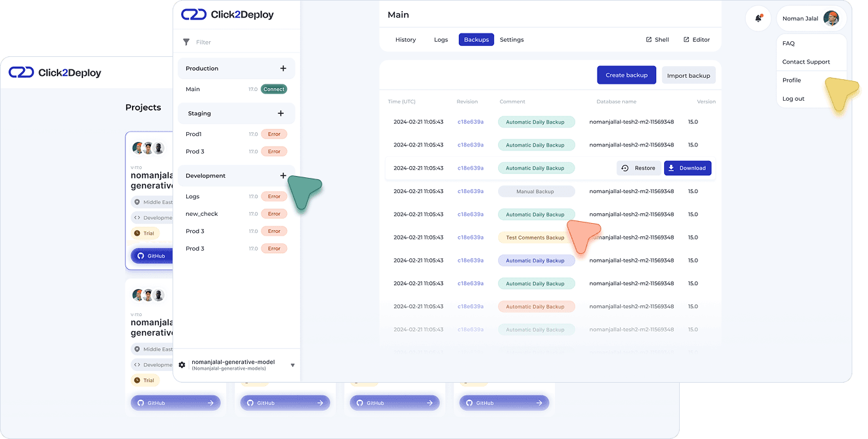Add a new Staging environment with the plus
Image resolution: width=868 pixels, height=439 pixels.
[281, 113]
